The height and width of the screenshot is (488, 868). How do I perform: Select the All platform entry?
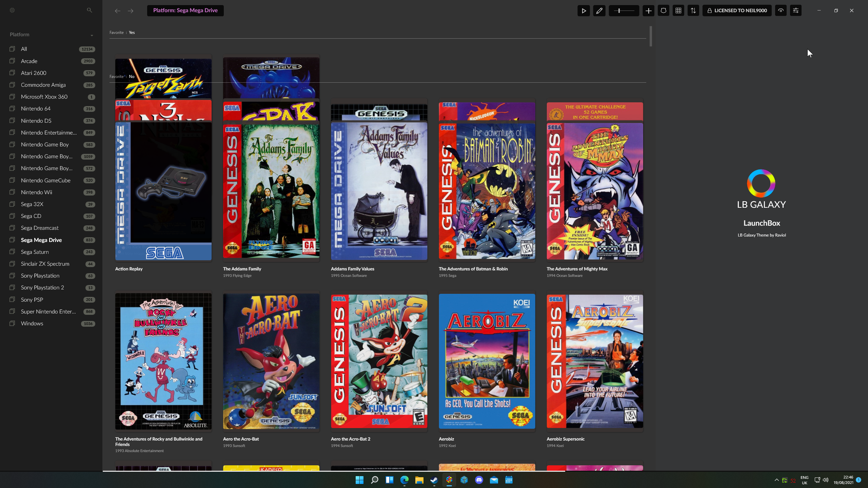(x=52, y=49)
